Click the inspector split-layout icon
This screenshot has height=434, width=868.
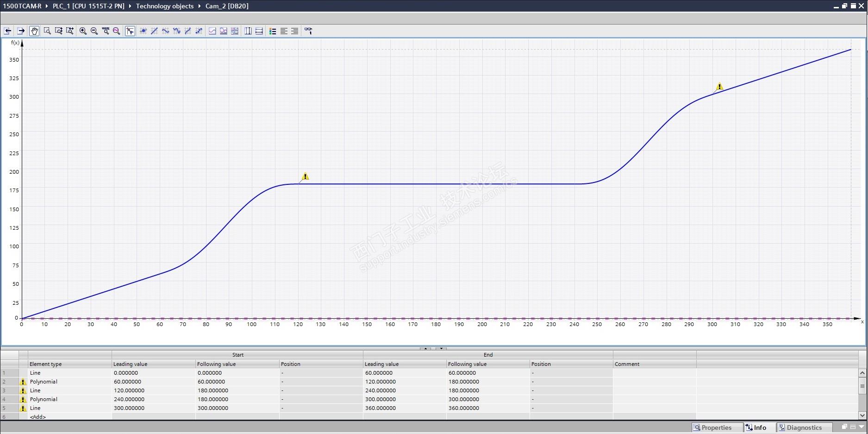(853, 427)
